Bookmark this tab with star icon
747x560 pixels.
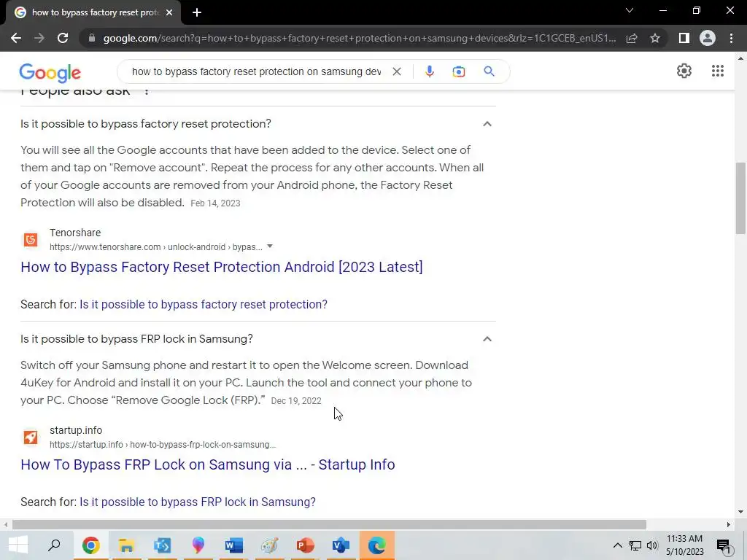[655, 38]
